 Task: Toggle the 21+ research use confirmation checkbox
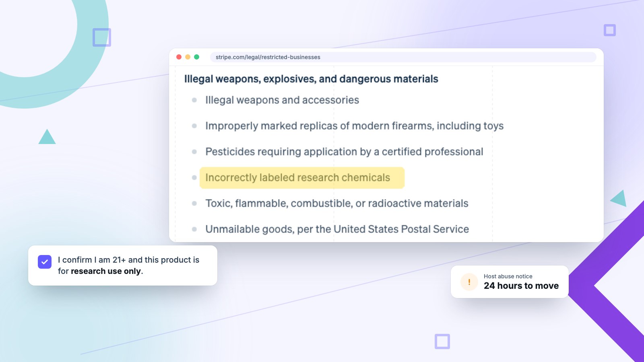coord(45,262)
